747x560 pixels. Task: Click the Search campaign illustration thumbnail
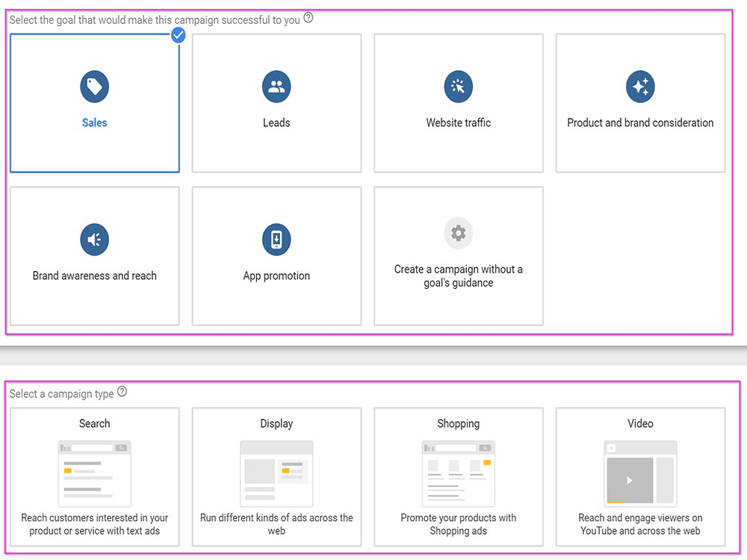(94, 473)
